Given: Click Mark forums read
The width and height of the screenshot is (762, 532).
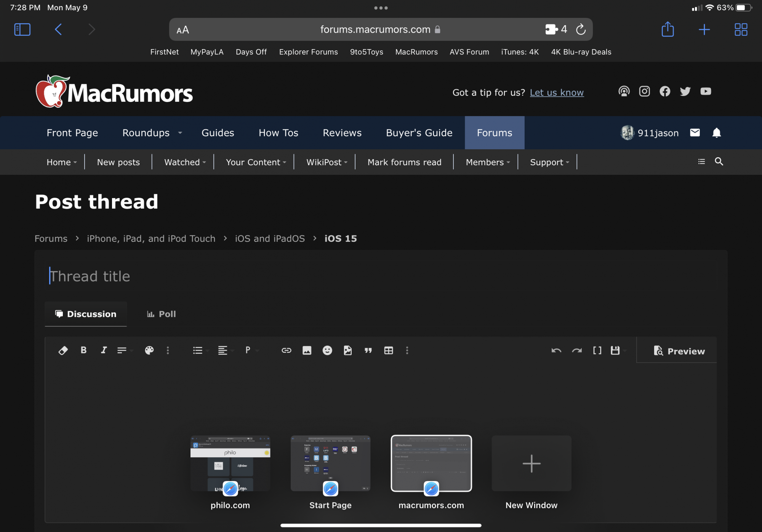Looking at the screenshot, I should 405,162.
